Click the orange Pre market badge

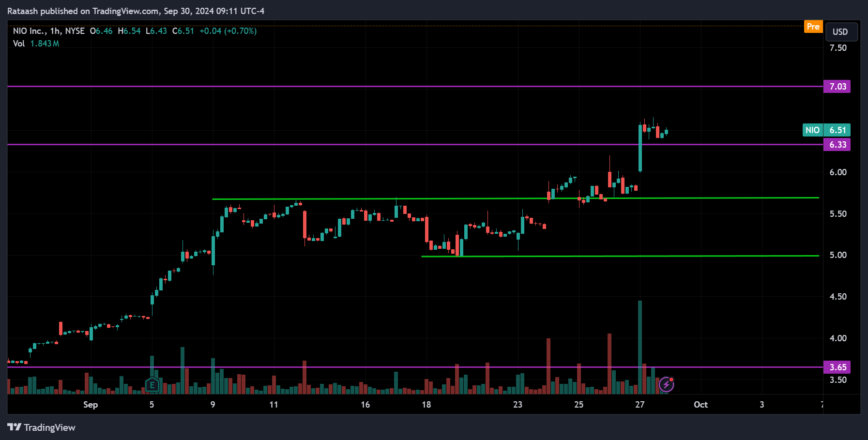(x=813, y=27)
